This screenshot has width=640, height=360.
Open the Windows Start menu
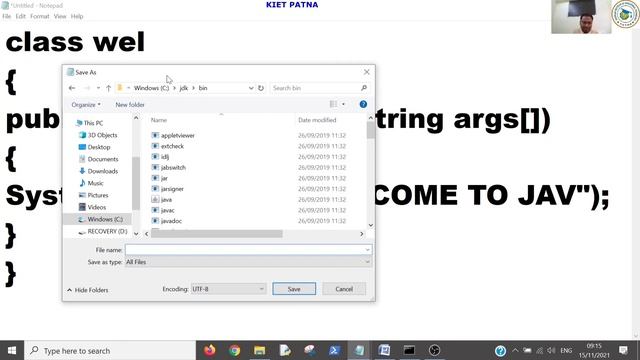tap(12, 350)
